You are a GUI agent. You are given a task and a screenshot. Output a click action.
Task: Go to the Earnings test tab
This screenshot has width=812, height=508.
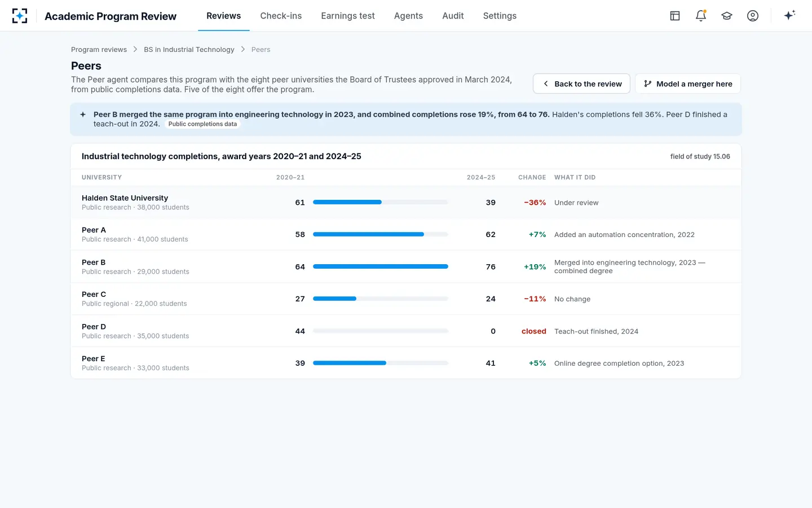click(x=348, y=16)
